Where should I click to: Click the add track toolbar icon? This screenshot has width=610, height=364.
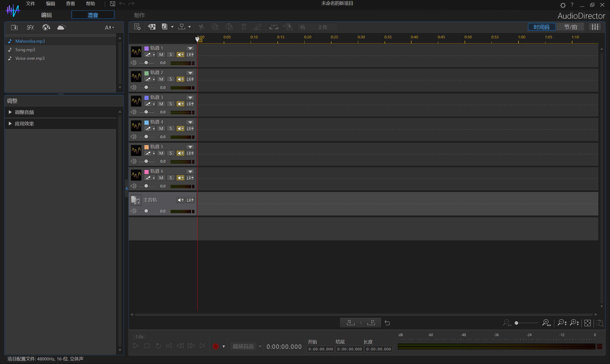click(152, 27)
